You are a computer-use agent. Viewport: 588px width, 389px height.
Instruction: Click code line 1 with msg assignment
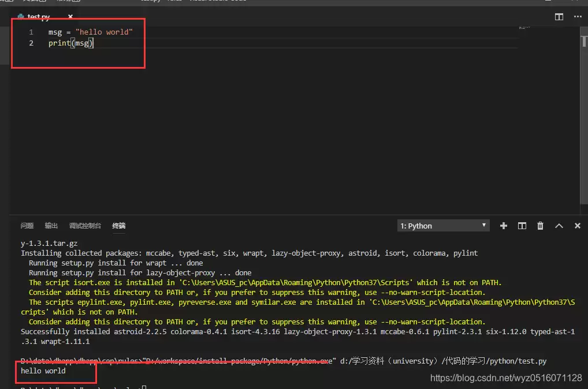click(90, 32)
